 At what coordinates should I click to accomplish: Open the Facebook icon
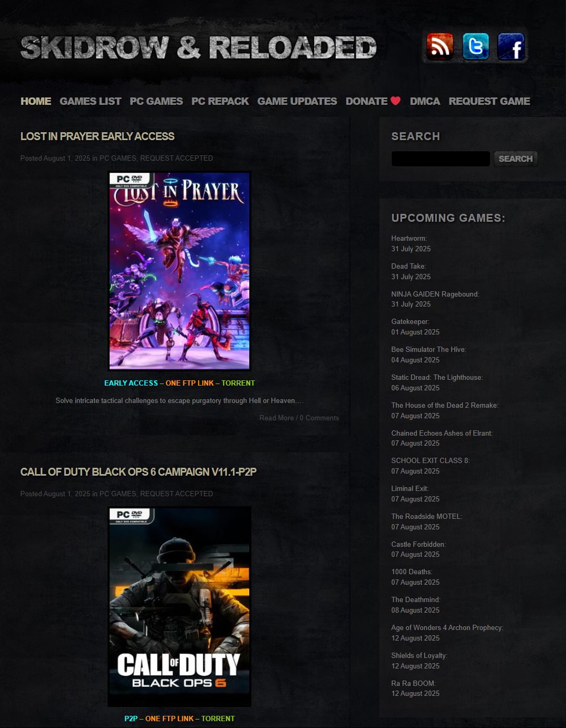[x=511, y=46]
